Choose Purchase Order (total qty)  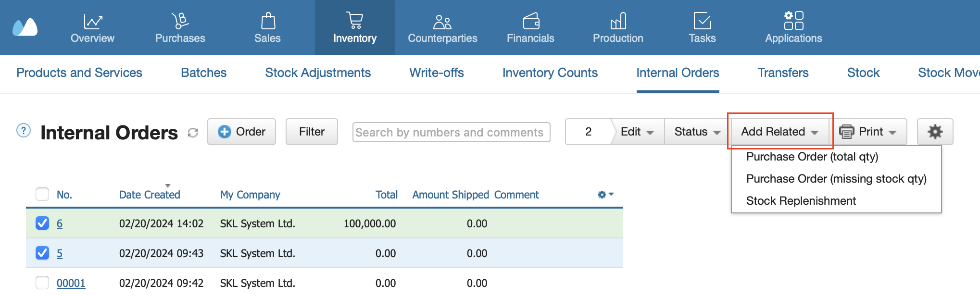pos(812,157)
